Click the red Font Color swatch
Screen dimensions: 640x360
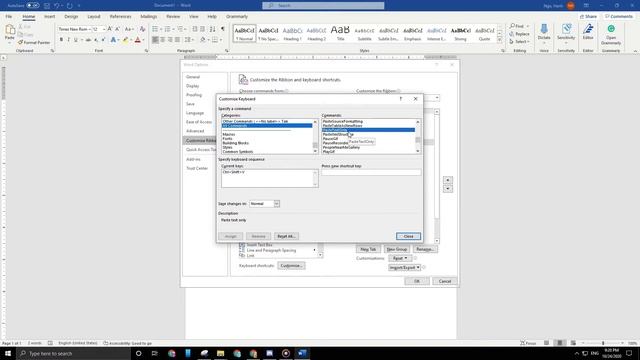(138, 40)
